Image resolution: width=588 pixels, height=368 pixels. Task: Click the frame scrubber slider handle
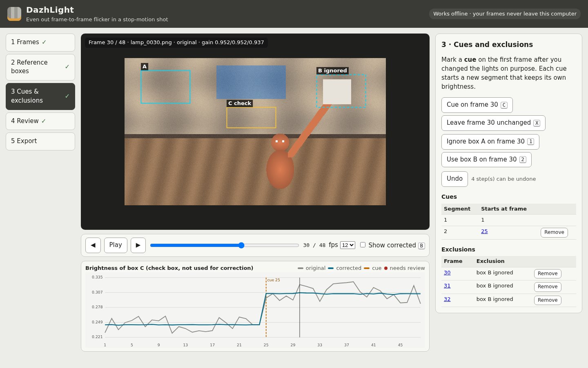(241, 245)
